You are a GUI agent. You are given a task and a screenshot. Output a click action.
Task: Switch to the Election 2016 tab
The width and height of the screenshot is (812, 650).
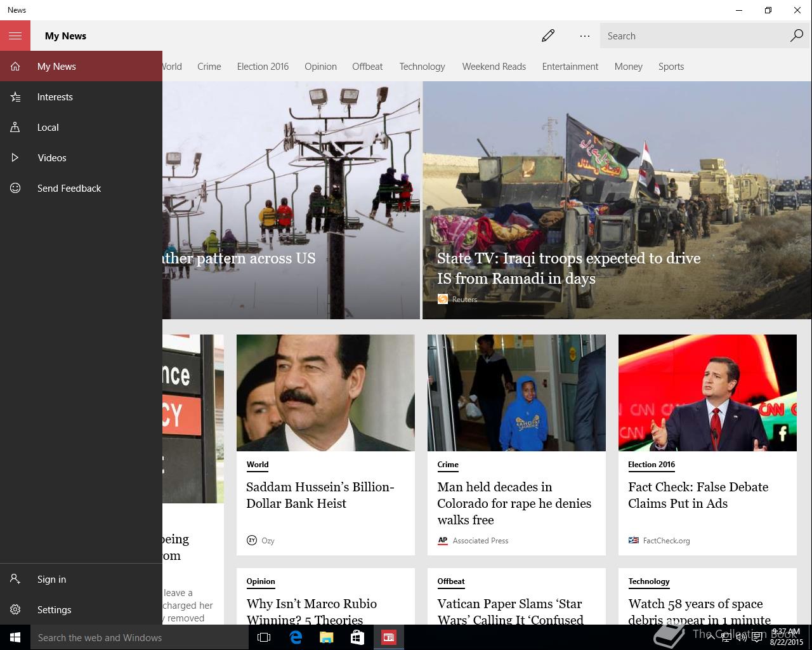[x=263, y=66]
